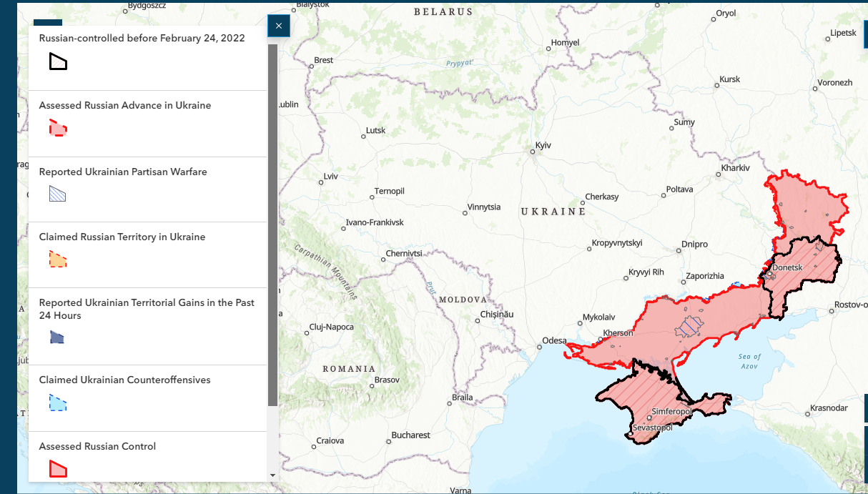Click the Donetsk label on the map
Screen dimensions: 868x494
788,268
